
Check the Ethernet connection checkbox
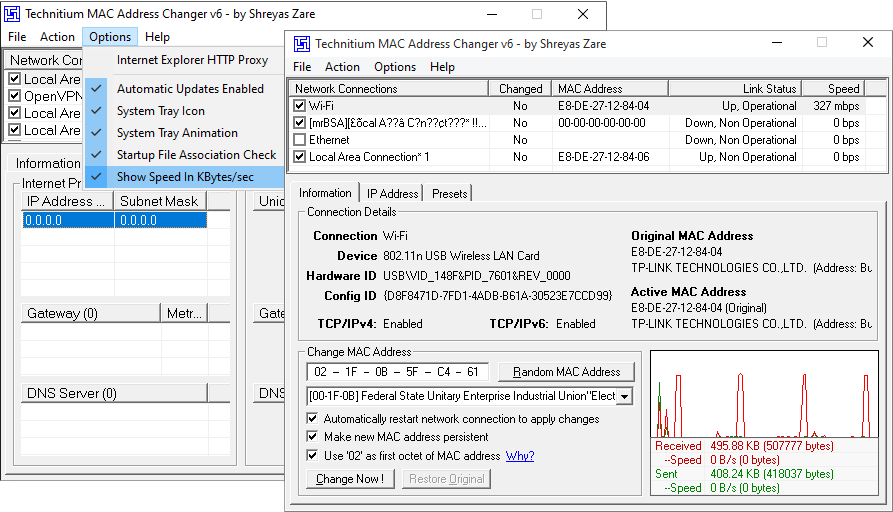pyautogui.click(x=300, y=140)
